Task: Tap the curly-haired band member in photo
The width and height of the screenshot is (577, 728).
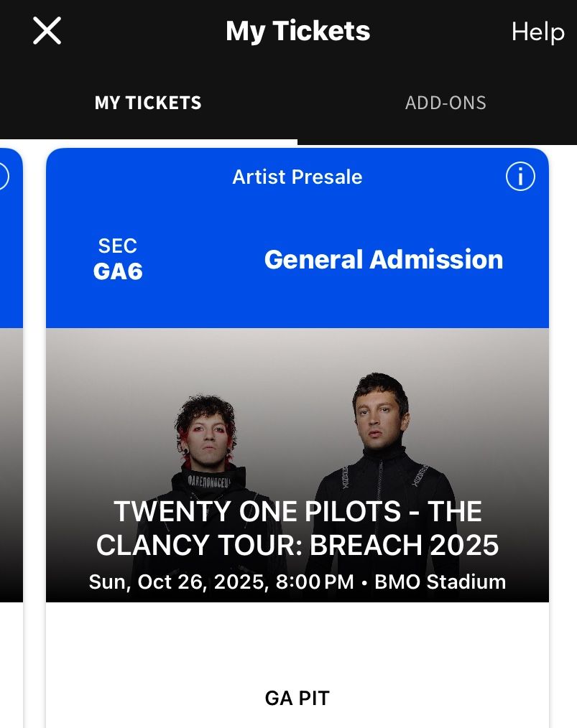Action: click(210, 438)
